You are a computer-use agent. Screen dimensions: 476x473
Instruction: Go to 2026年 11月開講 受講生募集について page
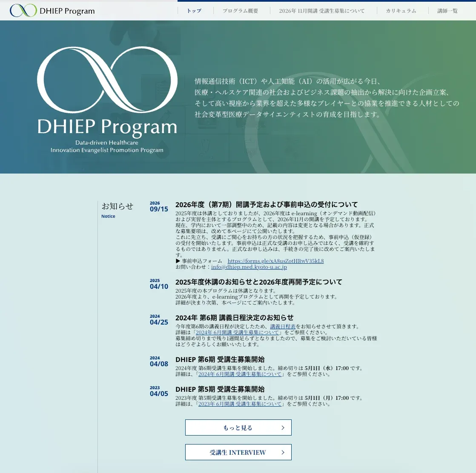coord(322,11)
